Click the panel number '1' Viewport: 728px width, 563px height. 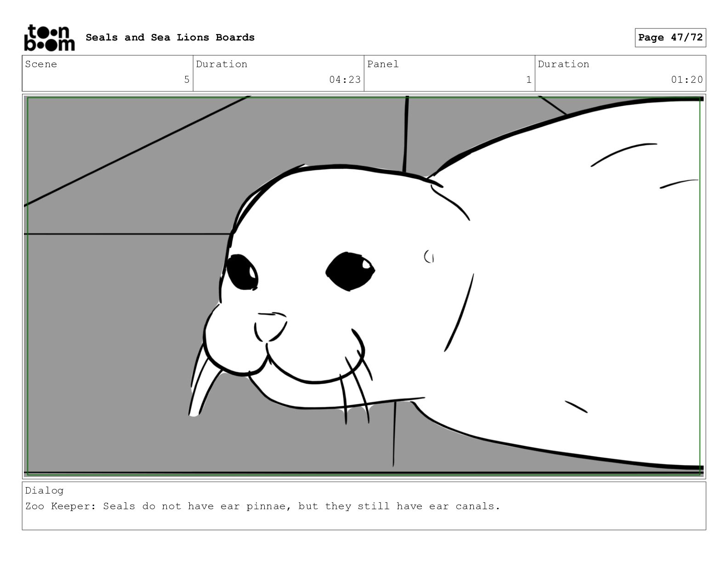click(x=529, y=80)
